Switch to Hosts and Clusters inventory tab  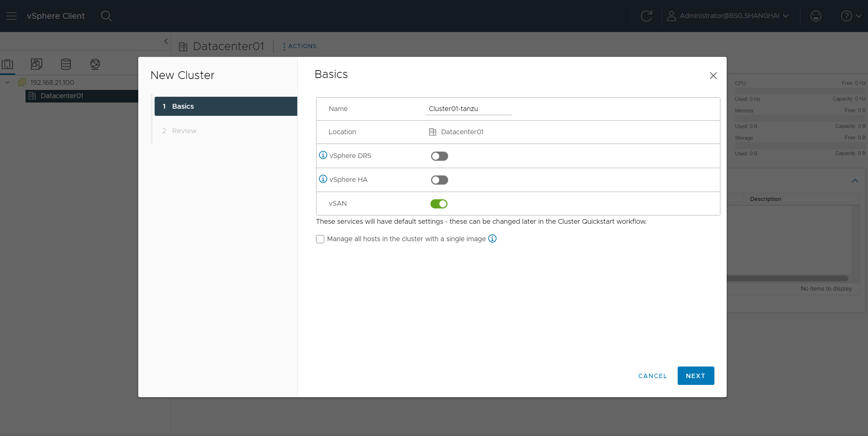point(7,64)
